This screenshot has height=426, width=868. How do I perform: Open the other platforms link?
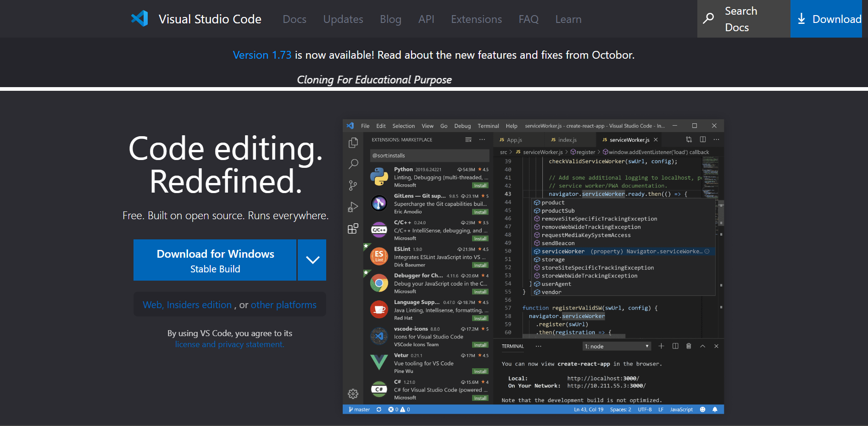click(x=284, y=305)
